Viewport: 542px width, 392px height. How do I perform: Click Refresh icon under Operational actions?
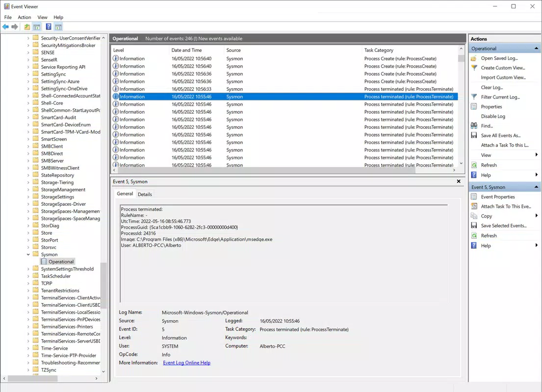(474, 165)
